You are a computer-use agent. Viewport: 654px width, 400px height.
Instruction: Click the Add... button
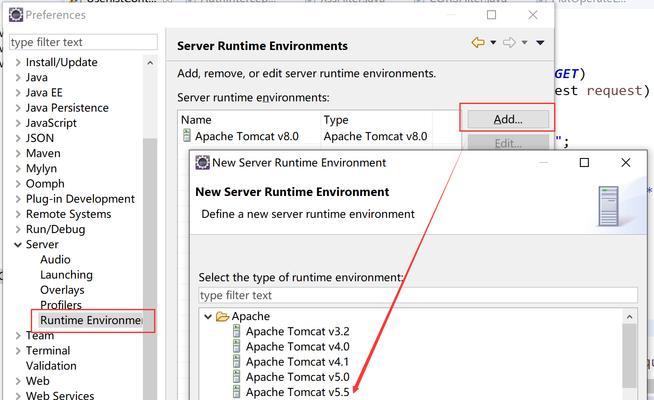(x=508, y=119)
